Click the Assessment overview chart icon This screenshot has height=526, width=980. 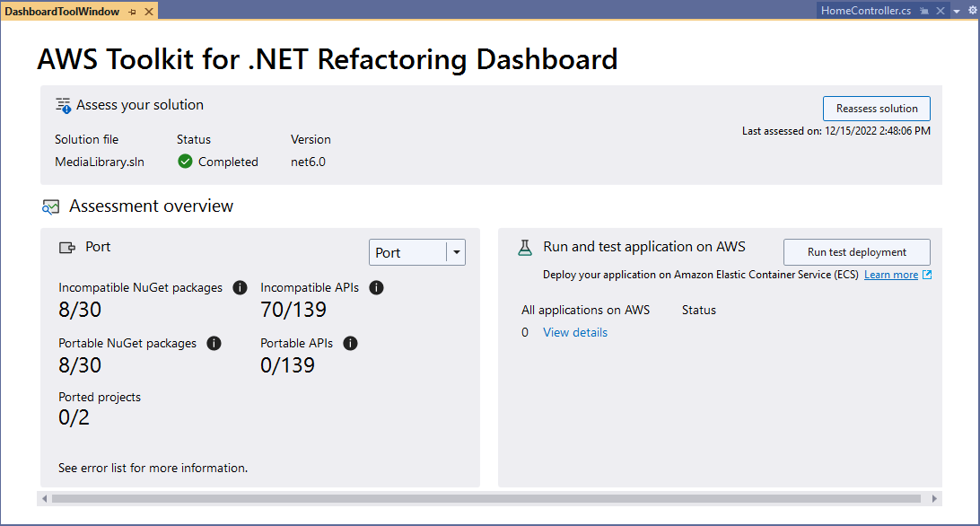click(50, 207)
